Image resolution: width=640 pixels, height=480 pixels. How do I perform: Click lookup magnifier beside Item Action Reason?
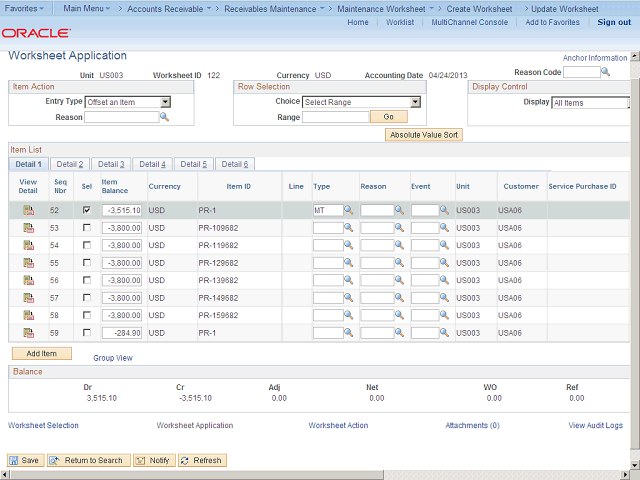pyautogui.click(x=166, y=117)
